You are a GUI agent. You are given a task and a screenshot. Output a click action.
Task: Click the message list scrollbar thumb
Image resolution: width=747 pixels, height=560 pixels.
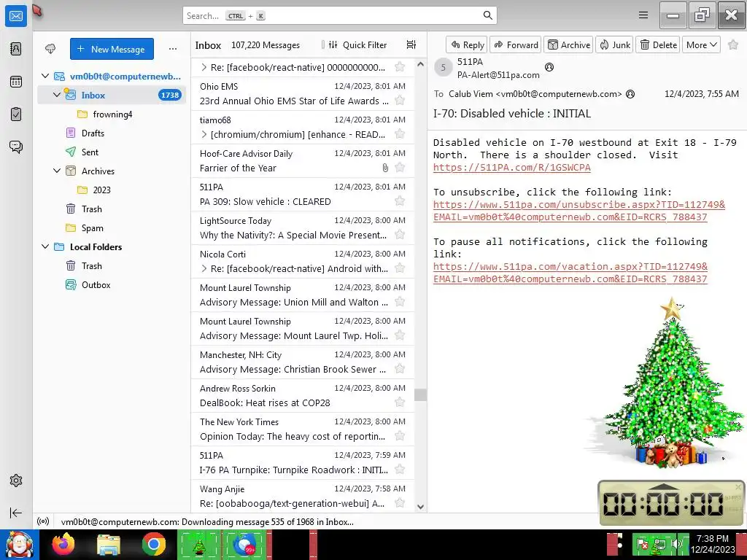point(420,394)
